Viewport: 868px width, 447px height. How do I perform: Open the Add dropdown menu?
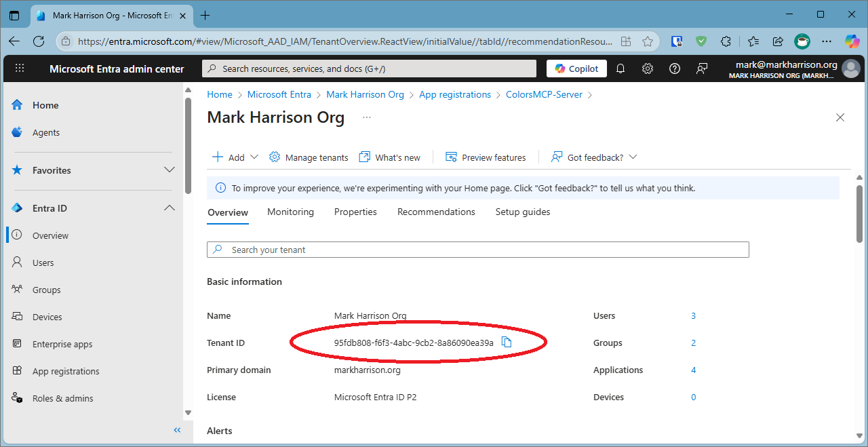pyautogui.click(x=235, y=157)
